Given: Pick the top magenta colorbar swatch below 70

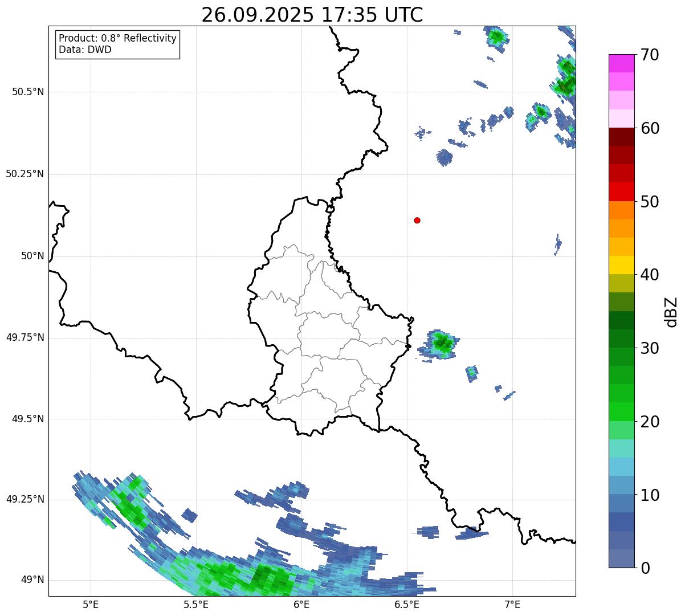Looking at the screenshot, I should pos(622,63).
